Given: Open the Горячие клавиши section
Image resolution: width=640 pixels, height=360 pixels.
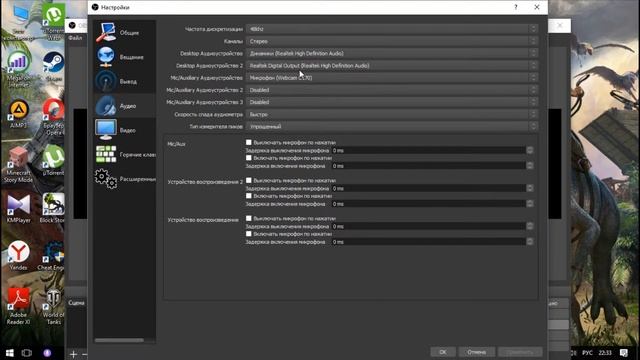Looking at the screenshot, I should click(124, 155).
